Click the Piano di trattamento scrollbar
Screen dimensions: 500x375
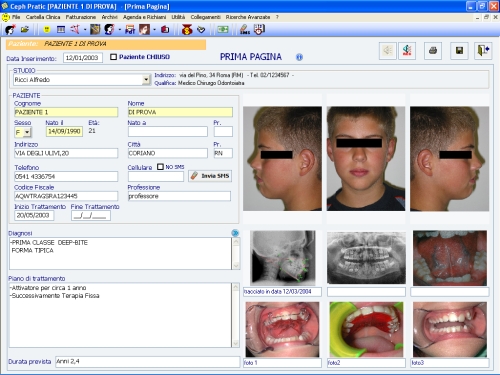coord(236,315)
